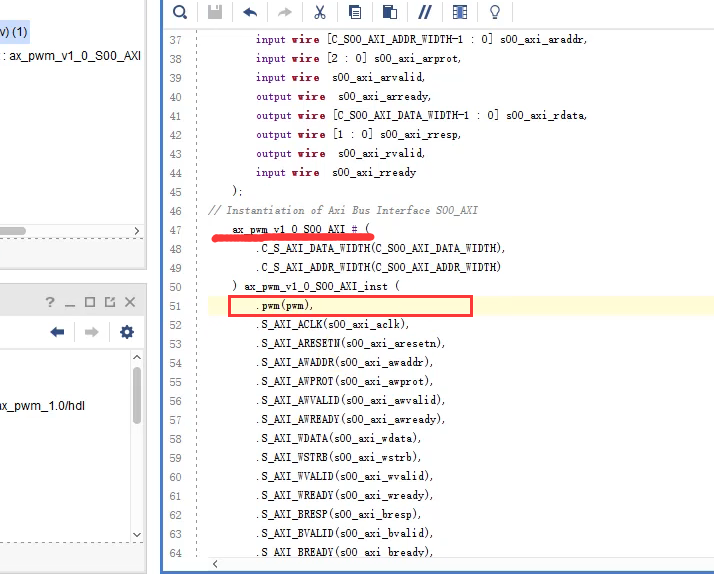714x574 pixels.
Task: Click the s00_axi_arprot input declaration
Action: tap(358, 59)
